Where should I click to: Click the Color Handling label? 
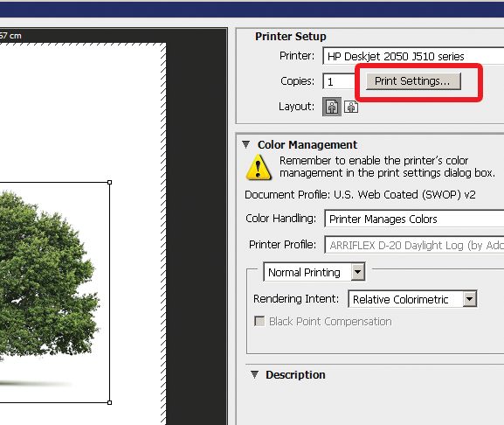280,219
